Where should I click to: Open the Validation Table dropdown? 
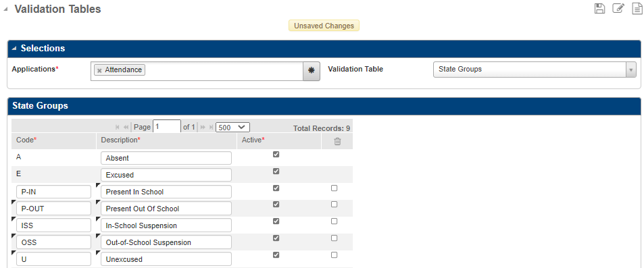[x=535, y=70]
